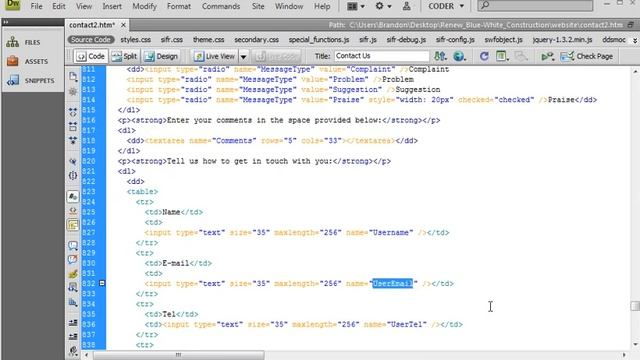The height and width of the screenshot is (360, 640).
Task: Open the Site management icon menu
Action: click(x=407, y=6)
